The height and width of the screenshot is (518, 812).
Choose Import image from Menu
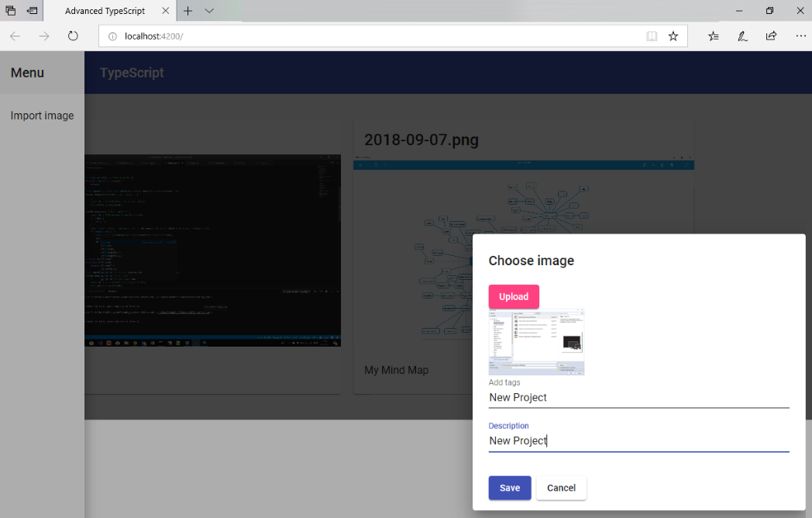coord(42,116)
